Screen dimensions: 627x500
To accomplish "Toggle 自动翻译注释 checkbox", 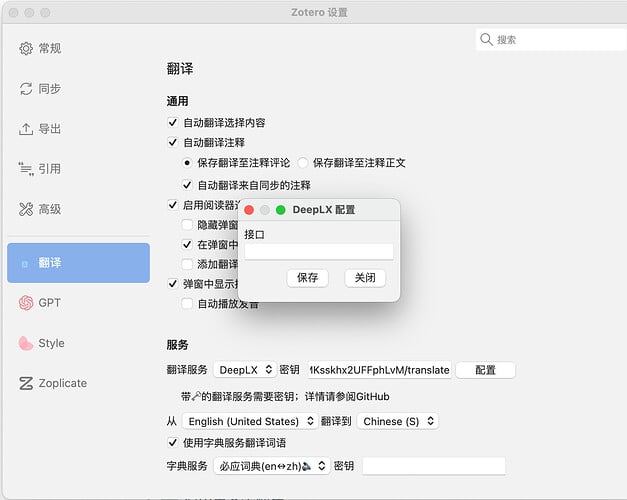I will tap(173, 142).
